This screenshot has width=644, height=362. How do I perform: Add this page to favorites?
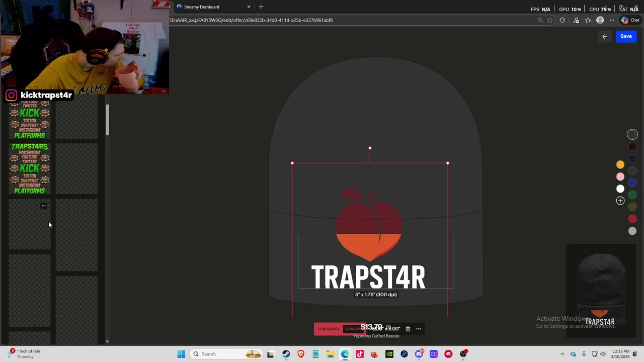550,20
